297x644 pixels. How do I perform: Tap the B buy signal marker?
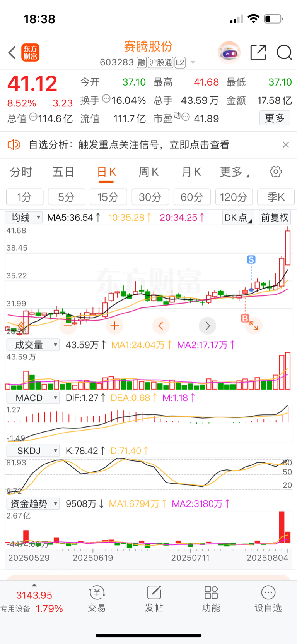[x=245, y=318]
